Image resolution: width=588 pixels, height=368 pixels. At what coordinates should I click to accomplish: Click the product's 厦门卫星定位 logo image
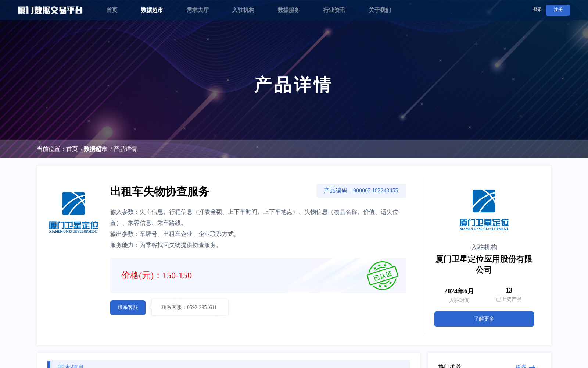pos(73,212)
